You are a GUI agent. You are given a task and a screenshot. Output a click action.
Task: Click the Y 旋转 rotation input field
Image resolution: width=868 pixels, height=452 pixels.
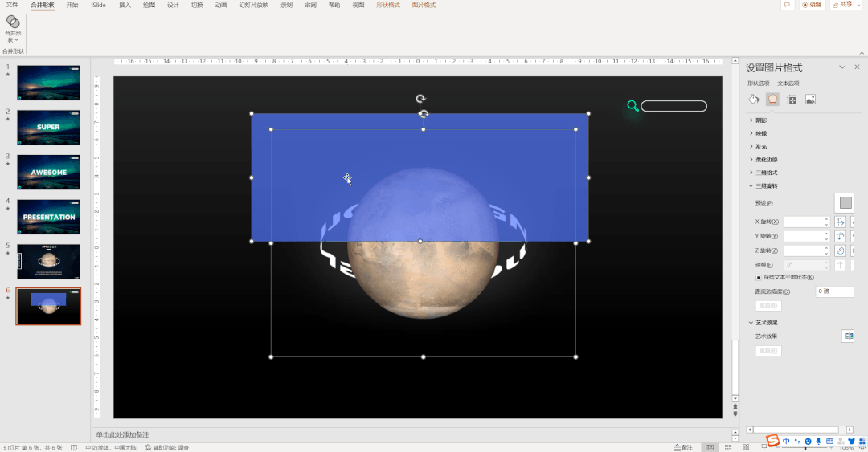807,236
